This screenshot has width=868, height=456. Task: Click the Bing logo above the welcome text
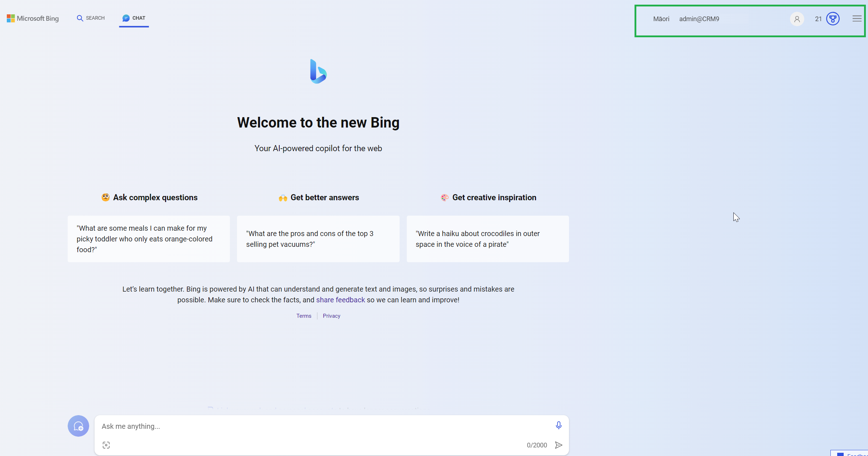pyautogui.click(x=318, y=71)
